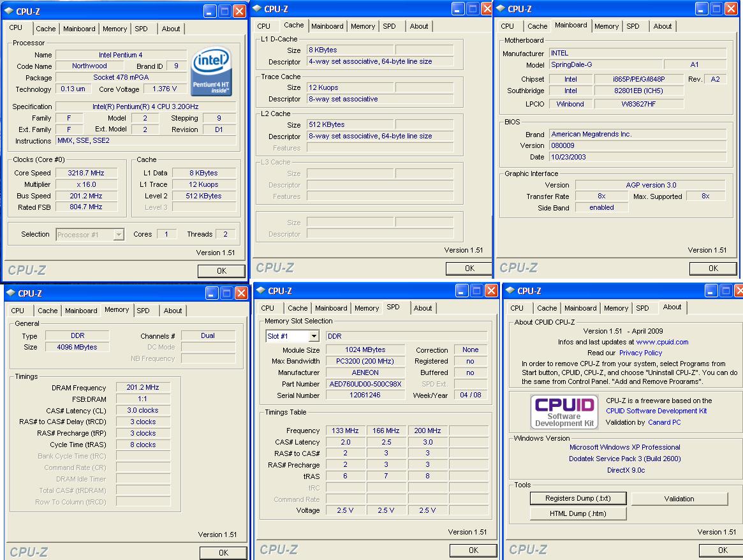Screen dimensions: 743x560
Task: Open the SPD tab in the About CPUID window
Action: (642, 308)
